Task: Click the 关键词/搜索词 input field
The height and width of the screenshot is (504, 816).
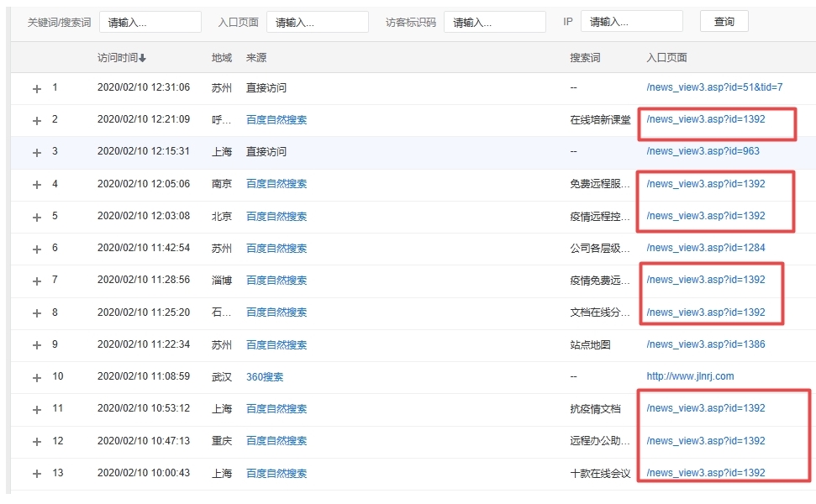Action: [x=149, y=20]
